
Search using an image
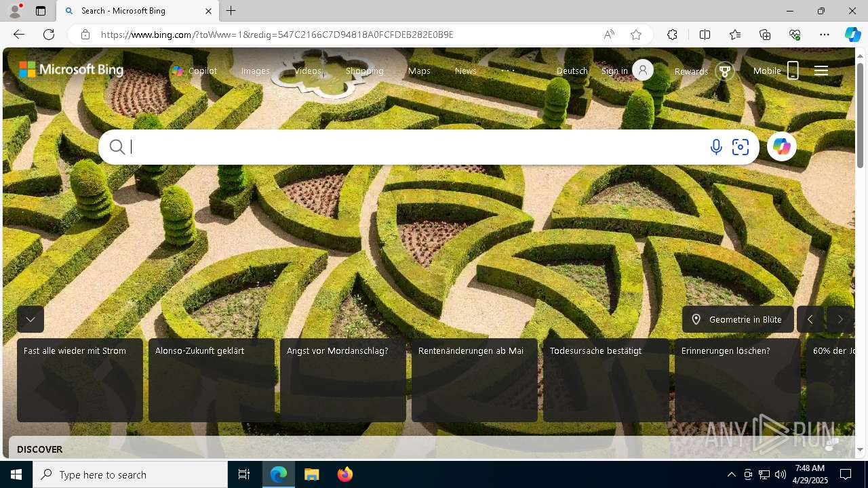741,147
